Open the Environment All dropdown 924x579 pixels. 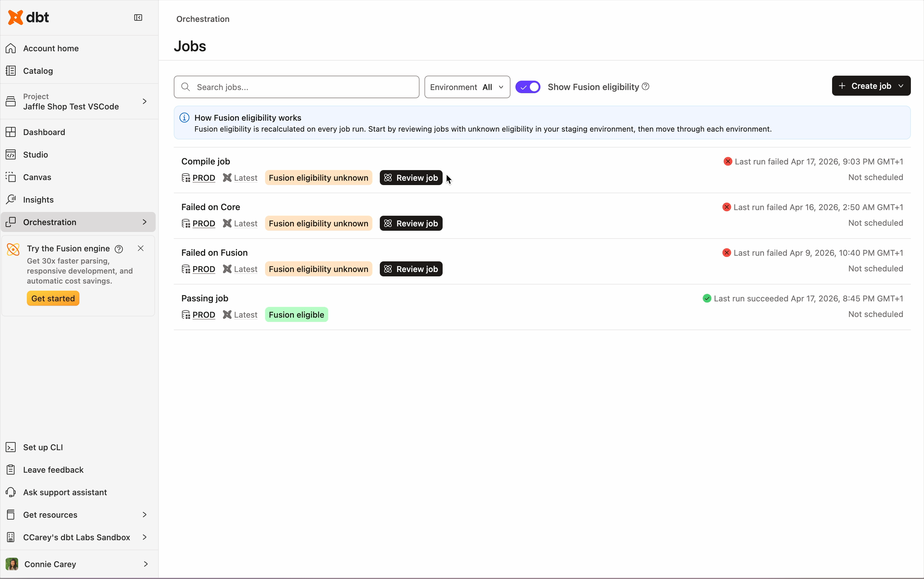(x=467, y=87)
